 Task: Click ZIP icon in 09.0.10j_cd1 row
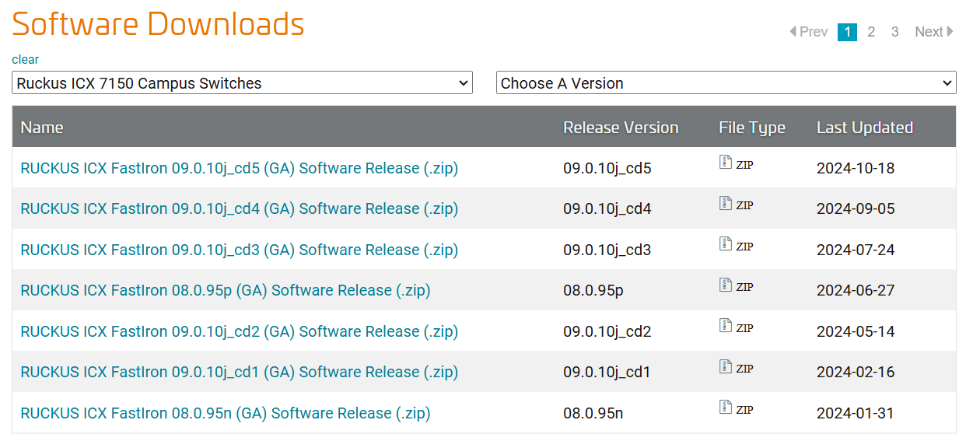pos(726,367)
